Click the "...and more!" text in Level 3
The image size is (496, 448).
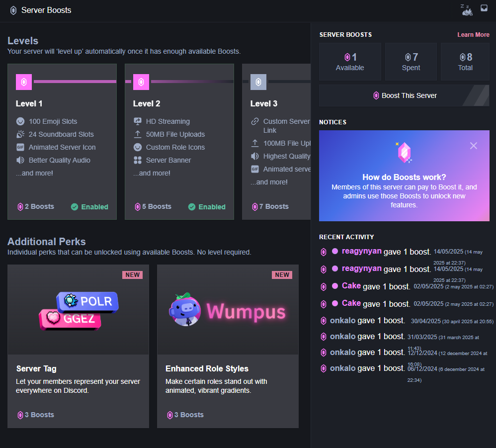(x=269, y=182)
